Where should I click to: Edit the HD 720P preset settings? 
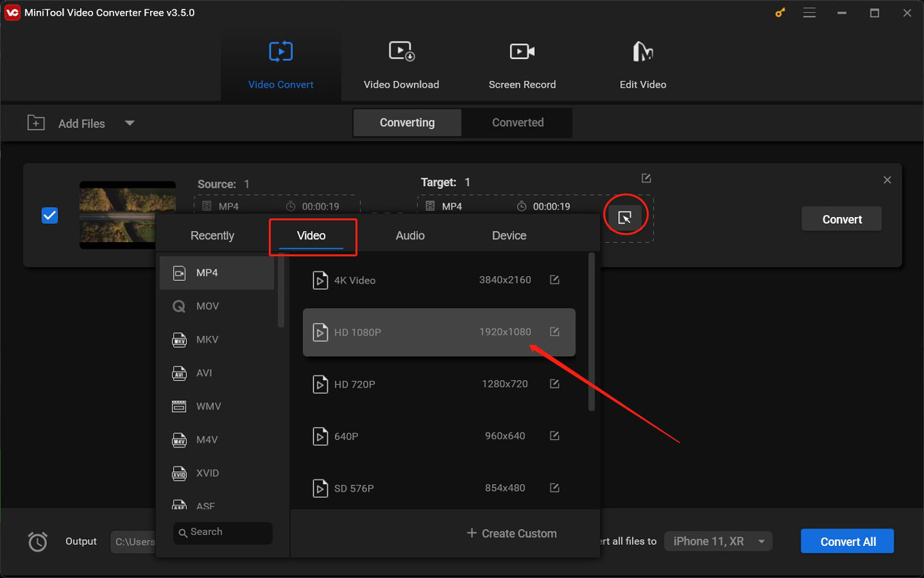554,384
